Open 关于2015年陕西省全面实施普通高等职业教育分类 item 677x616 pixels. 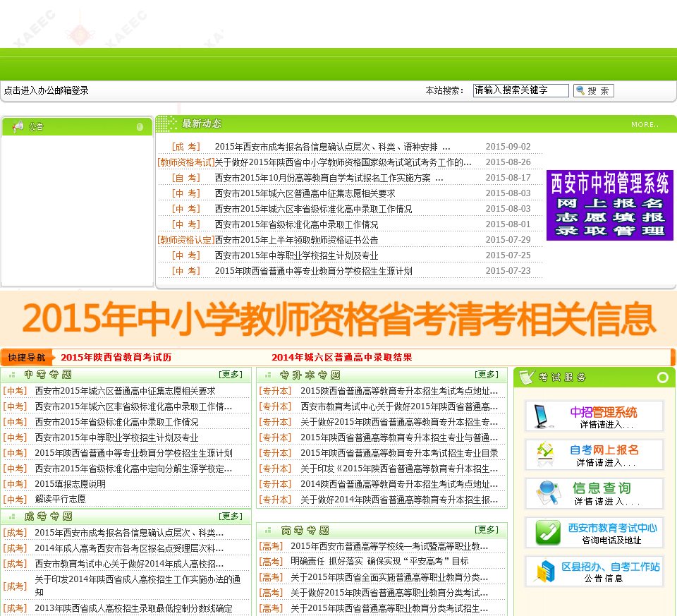389,578
